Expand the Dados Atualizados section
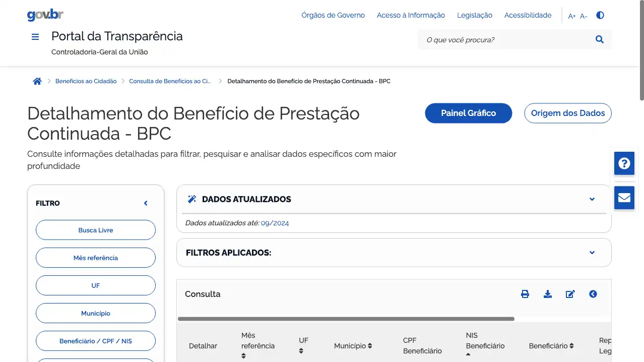The image size is (644, 362). coord(592,199)
